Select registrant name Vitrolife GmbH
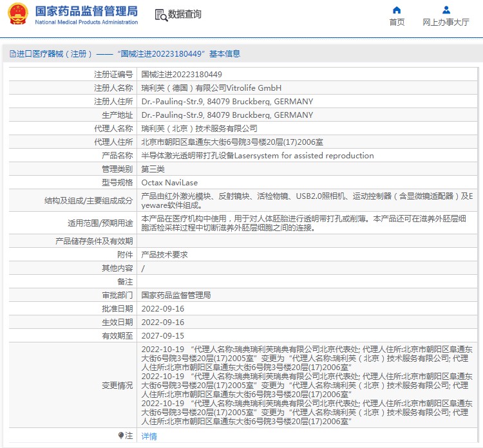 [x=211, y=88]
